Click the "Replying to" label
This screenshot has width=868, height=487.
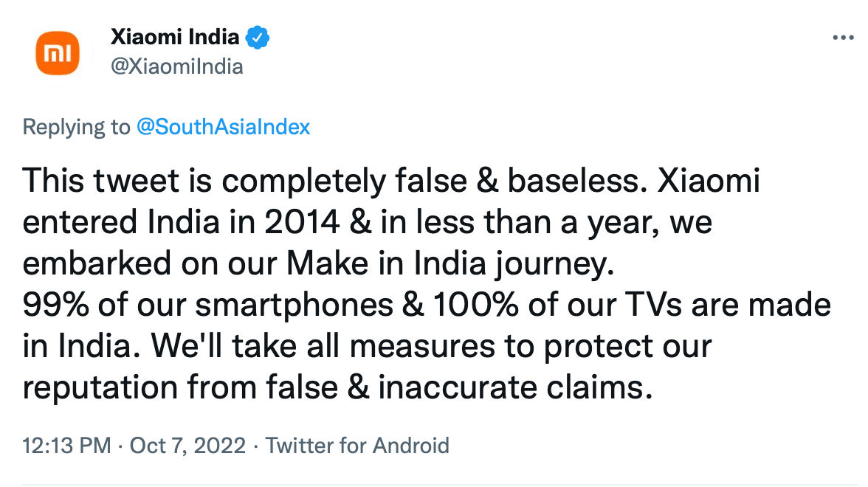(77, 127)
